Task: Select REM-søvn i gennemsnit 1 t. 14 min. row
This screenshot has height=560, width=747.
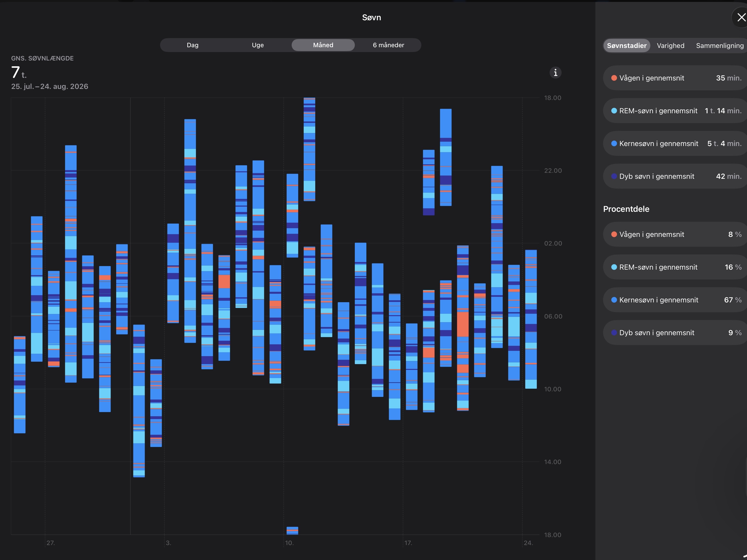Action: point(675,111)
